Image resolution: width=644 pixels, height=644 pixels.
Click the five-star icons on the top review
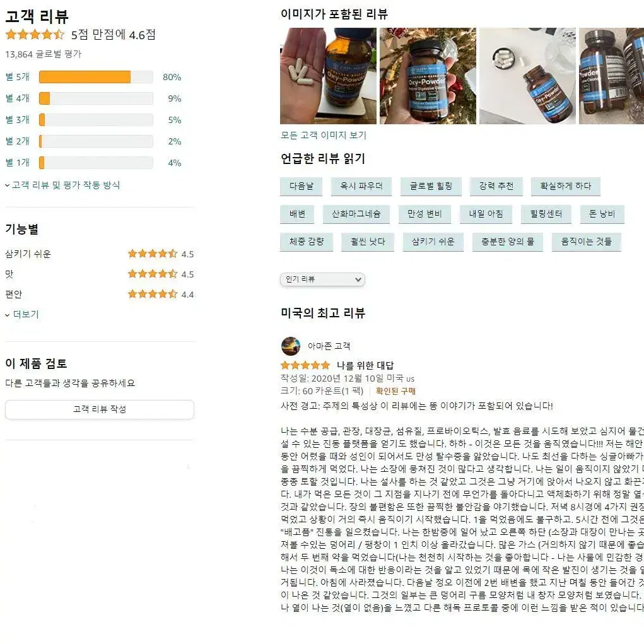tap(305, 365)
